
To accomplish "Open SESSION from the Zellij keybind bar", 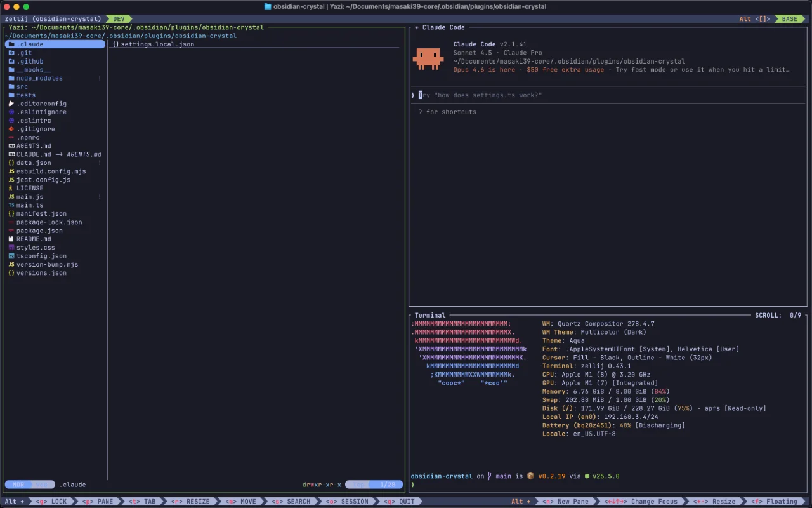I will [347, 501].
